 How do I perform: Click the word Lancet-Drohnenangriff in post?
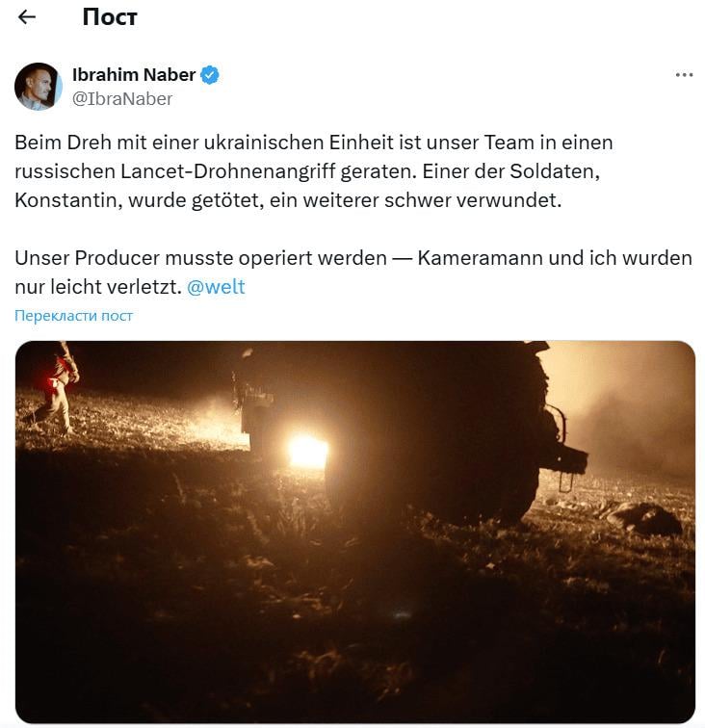point(228,171)
